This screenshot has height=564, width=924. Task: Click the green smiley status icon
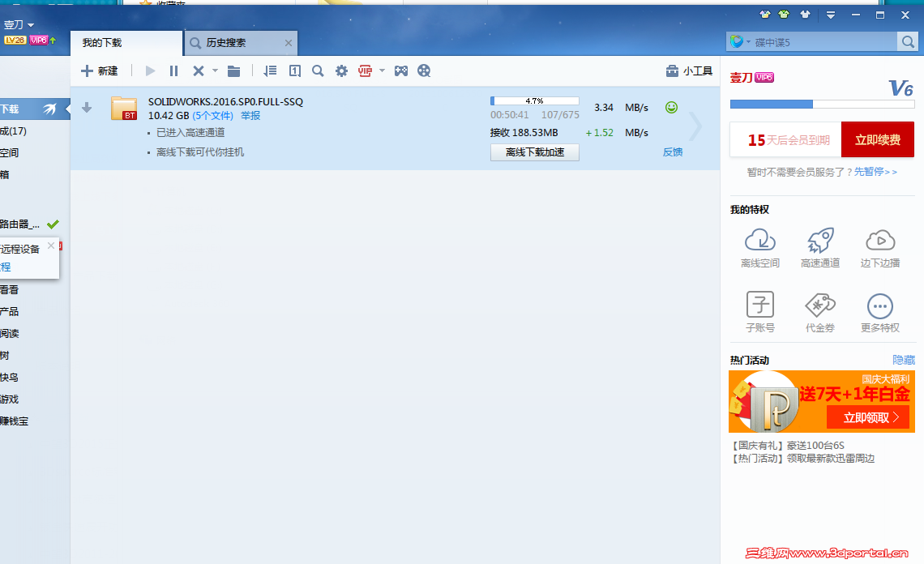[x=671, y=107]
